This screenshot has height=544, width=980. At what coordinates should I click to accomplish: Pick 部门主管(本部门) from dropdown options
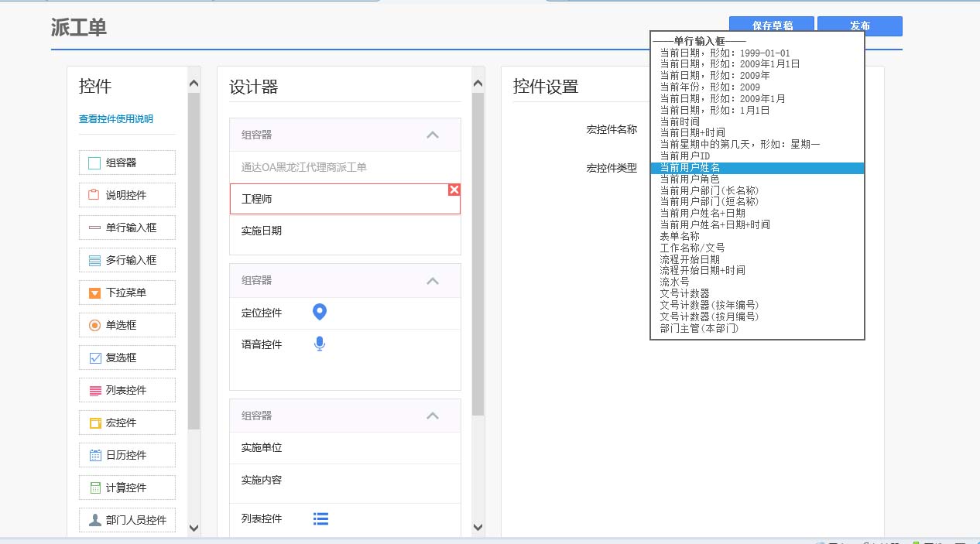[x=699, y=329]
